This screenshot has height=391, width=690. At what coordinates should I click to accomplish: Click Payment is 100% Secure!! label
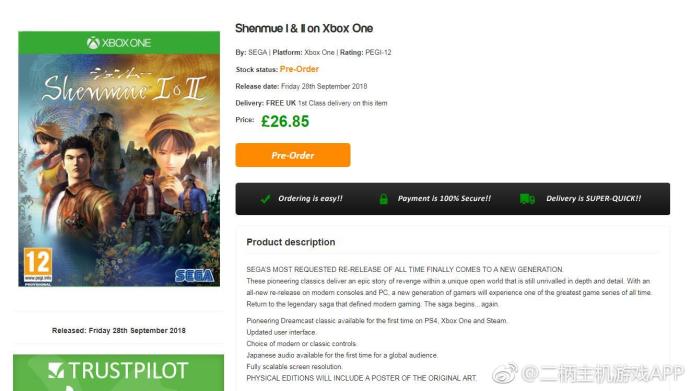pyautogui.click(x=444, y=198)
